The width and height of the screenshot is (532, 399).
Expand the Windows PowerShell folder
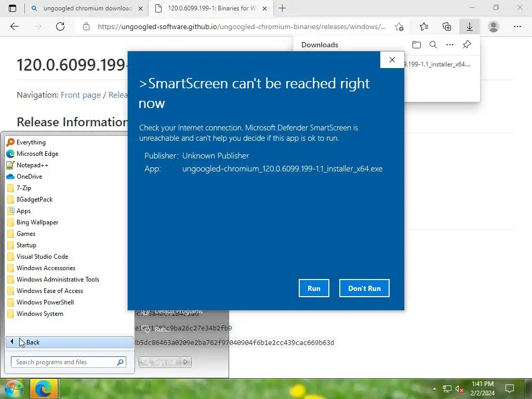(x=69, y=302)
